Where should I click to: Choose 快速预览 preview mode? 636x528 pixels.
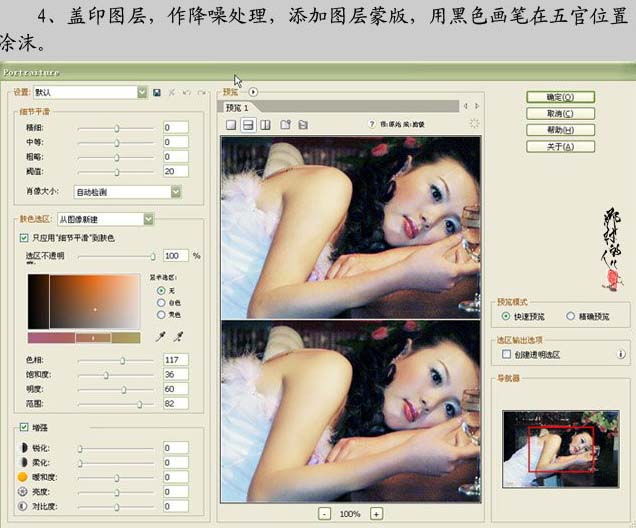click(505, 316)
